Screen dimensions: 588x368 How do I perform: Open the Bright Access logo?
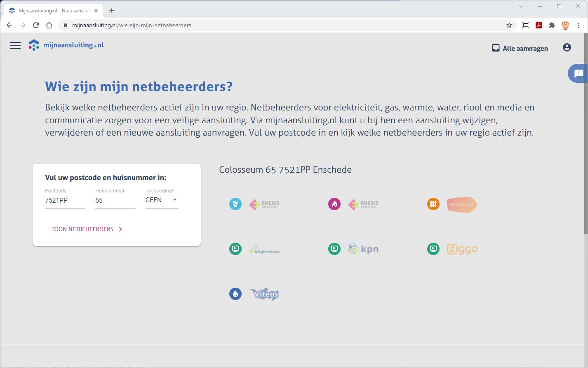pos(264,250)
